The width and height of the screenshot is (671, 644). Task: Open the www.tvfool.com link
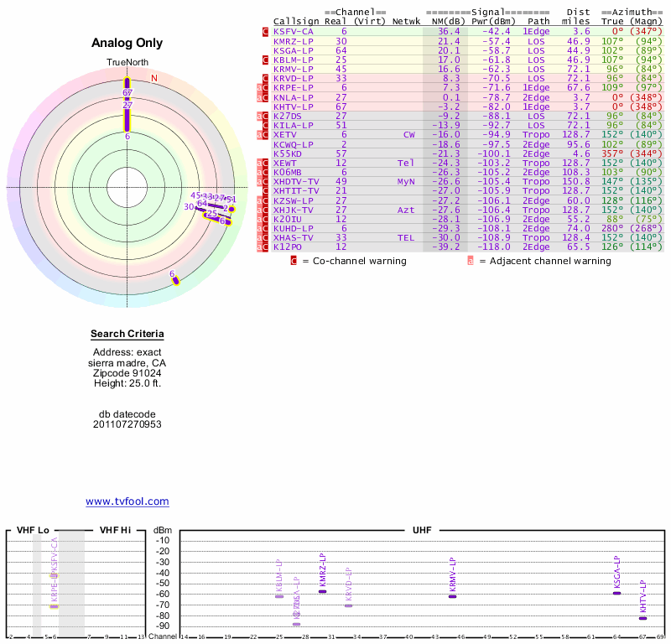[x=127, y=501]
